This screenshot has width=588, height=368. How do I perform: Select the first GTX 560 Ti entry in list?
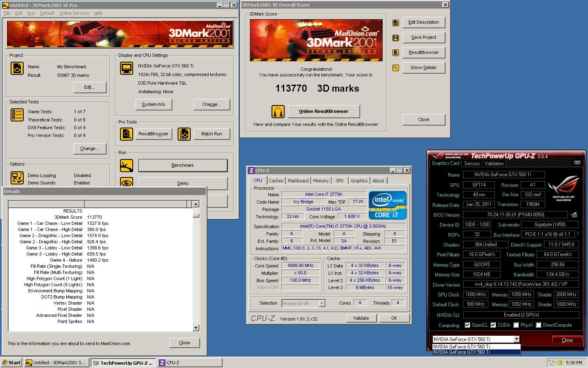pos(476,347)
